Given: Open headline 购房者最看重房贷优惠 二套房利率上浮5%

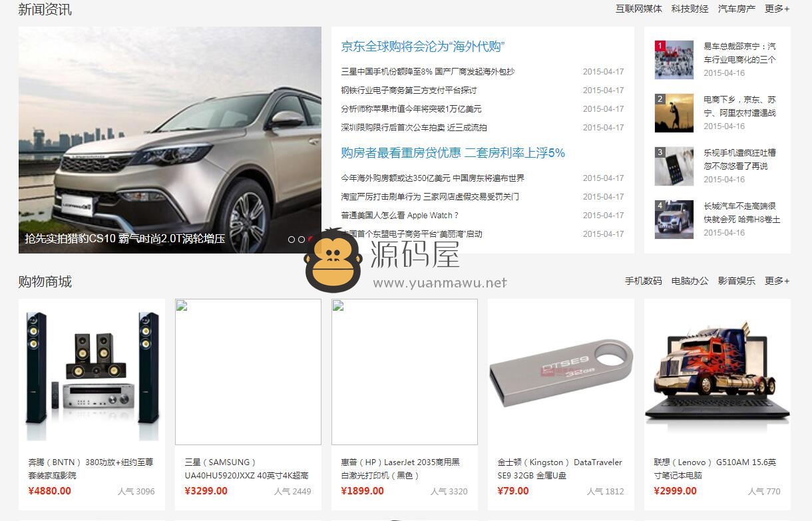Looking at the screenshot, I should click(453, 153).
